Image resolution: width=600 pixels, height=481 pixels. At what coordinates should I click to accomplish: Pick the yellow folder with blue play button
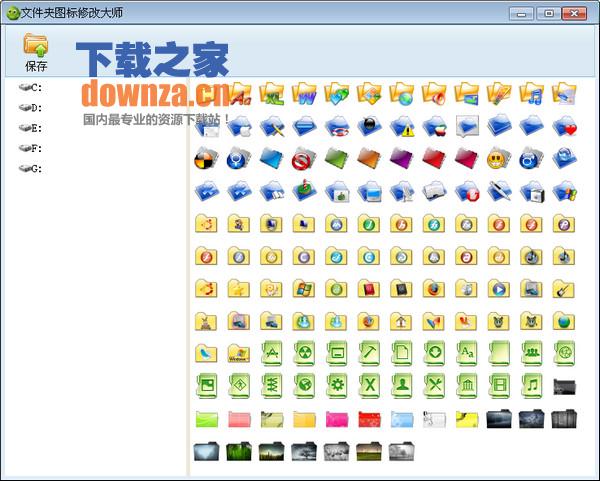tap(499, 289)
